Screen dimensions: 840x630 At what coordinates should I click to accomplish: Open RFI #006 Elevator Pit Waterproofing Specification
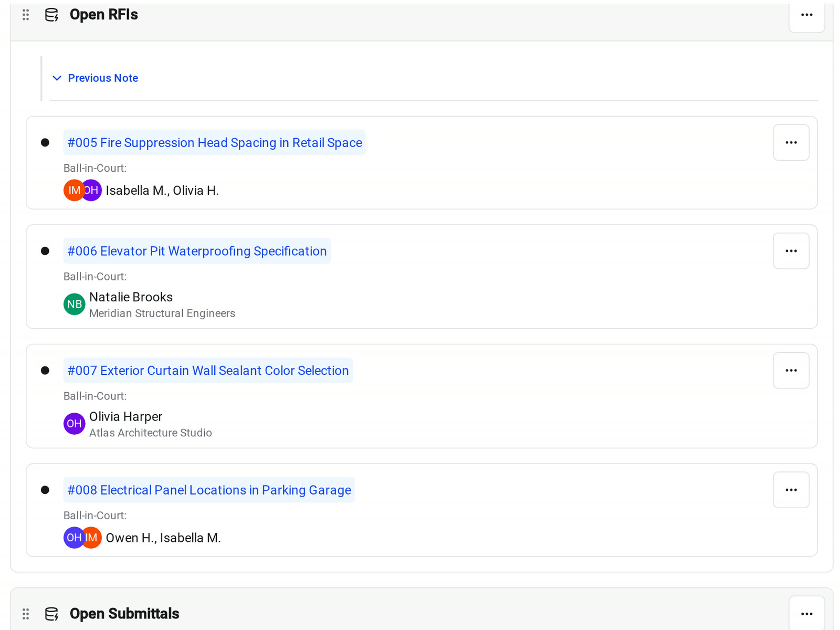coord(197,251)
